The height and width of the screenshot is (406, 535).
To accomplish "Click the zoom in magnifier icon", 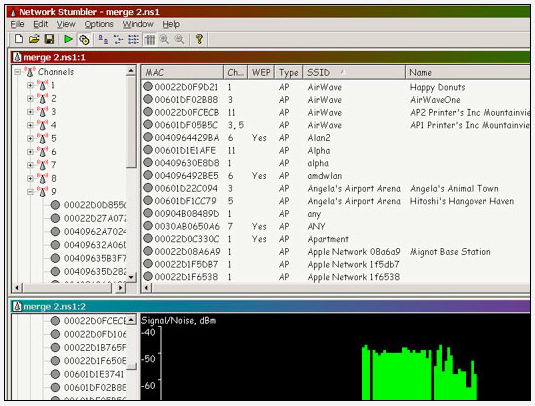I will 164,39.
